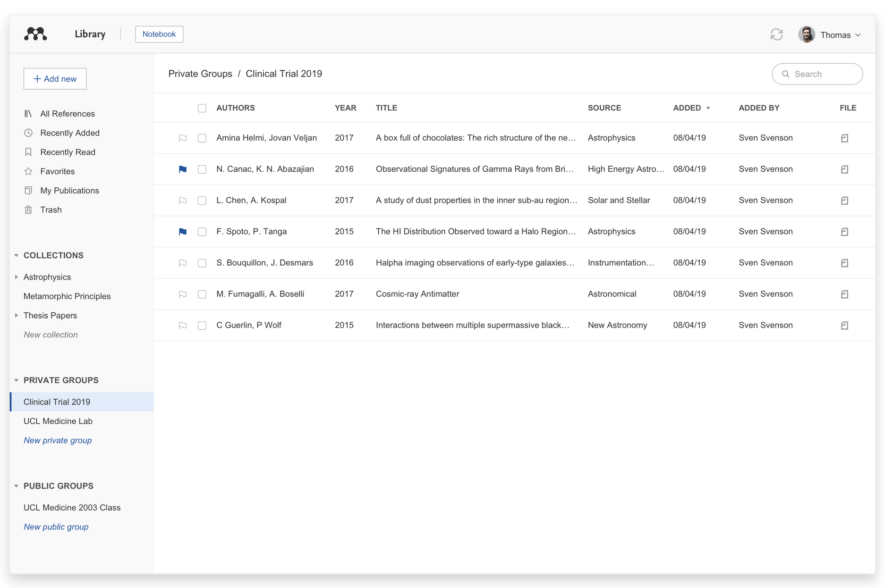Check the L. Chen, A. Kospal row
Viewport: 885px width, 588px height.
(202, 201)
